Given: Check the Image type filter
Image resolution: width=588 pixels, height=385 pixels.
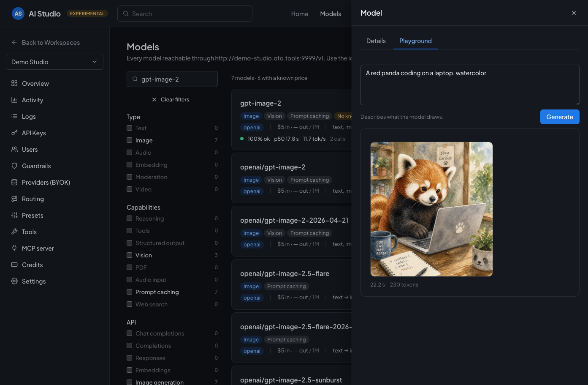Looking at the screenshot, I should click(x=130, y=140).
